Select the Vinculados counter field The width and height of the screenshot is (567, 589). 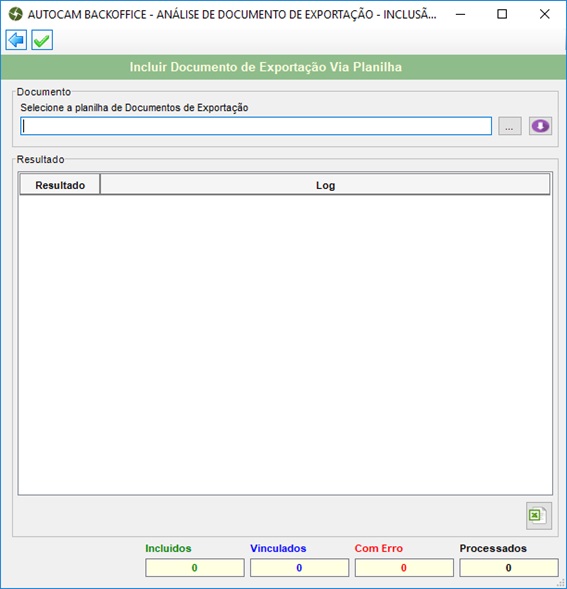(x=299, y=568)
